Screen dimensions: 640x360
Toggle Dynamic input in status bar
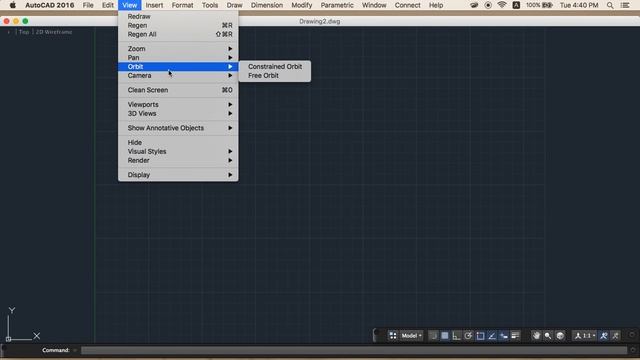504,336
